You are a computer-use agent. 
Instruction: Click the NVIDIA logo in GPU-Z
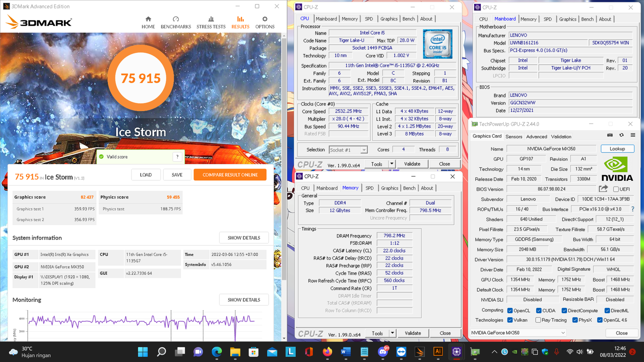coord(617,169)
